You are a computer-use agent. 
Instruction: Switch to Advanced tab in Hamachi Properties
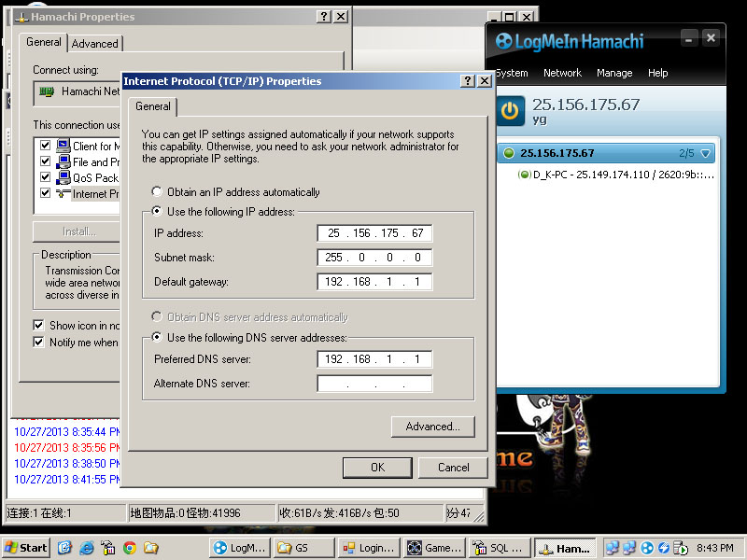point(95,43)
